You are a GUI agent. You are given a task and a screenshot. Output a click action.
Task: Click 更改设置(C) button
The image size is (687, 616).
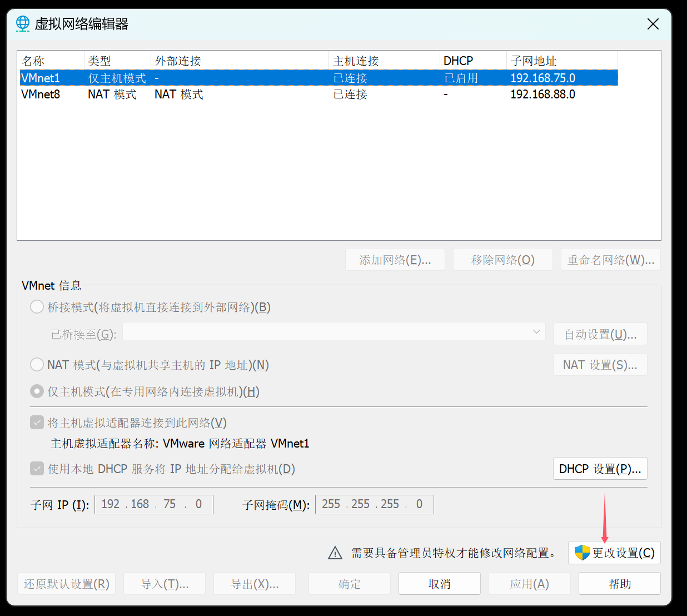(614, 553)
